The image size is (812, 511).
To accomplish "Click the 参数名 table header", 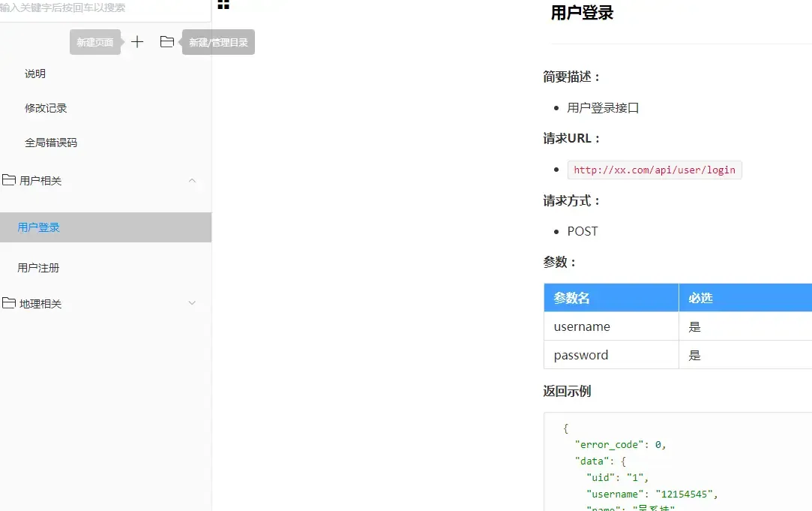I will pyautogui.click(x=571, y=297).
